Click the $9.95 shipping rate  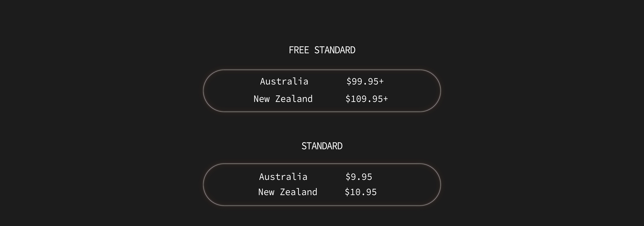[x=359, y=177]
